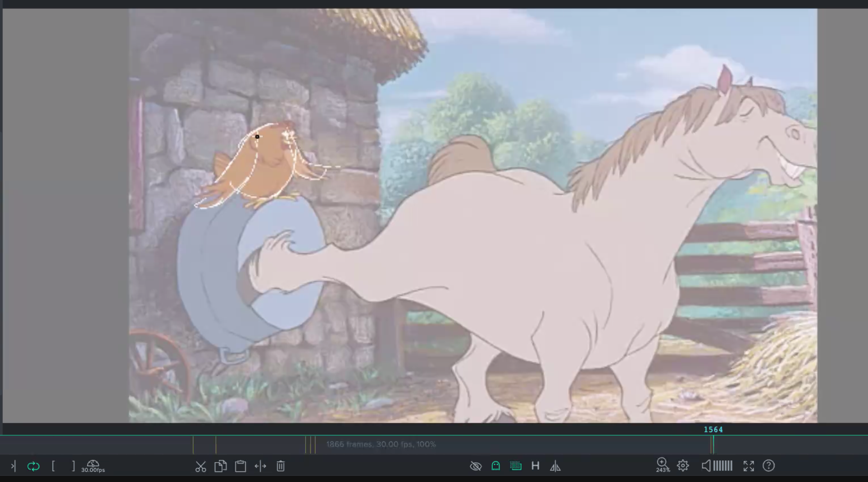
Task: Click the first yellow timeline marker
Action: (193, 444)
